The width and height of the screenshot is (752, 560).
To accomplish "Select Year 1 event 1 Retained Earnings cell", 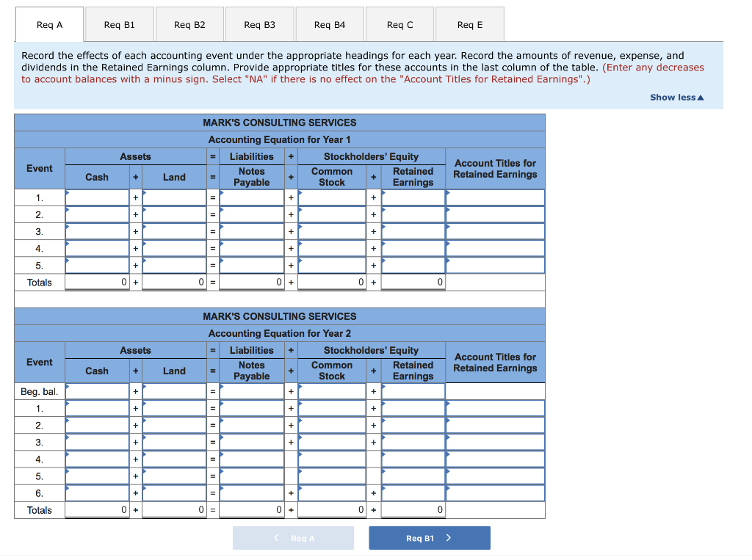I will click(413, 197).
